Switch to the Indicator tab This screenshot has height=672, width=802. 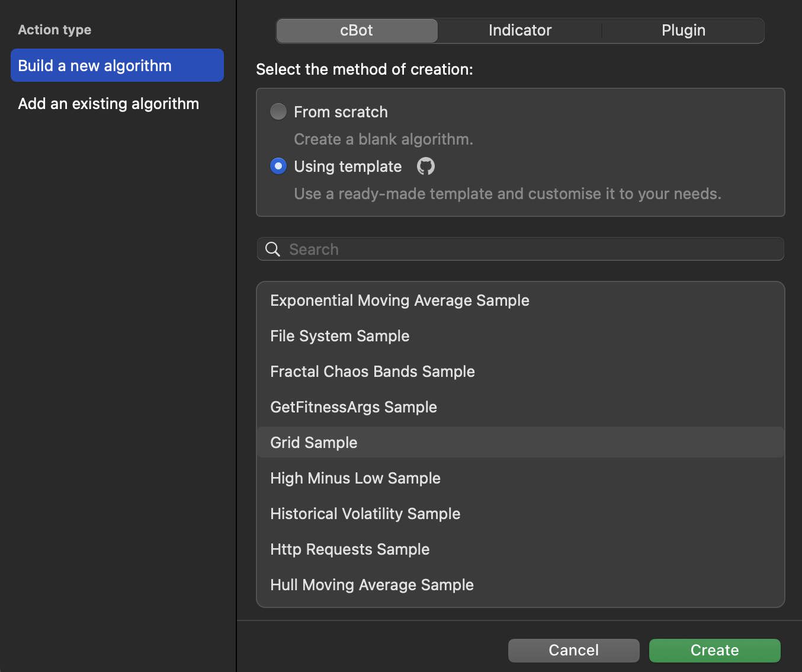point(519,31)
